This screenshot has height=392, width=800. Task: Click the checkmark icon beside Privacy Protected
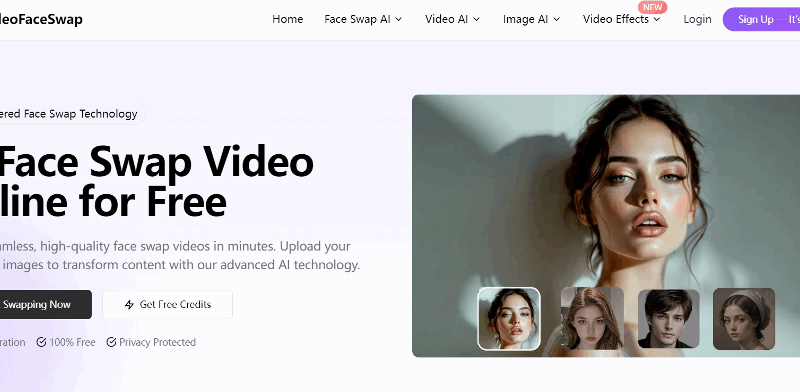click(111, 342)
